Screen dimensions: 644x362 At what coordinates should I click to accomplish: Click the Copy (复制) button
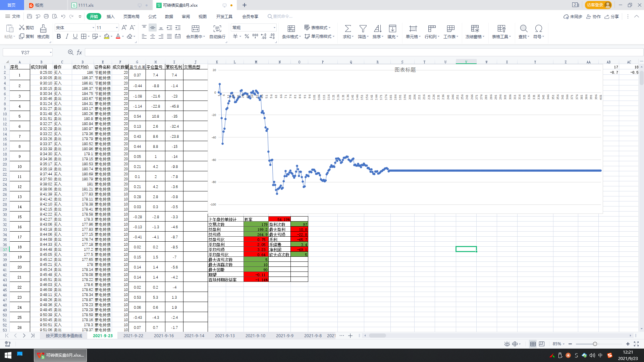coord(26,36)
